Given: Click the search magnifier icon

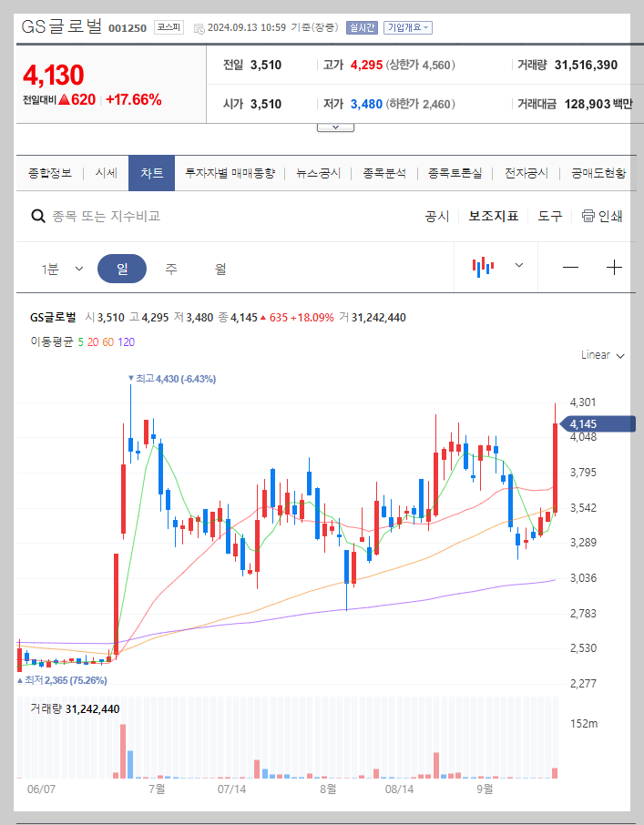Looking at the screenshot, I should tap(37, 217).
